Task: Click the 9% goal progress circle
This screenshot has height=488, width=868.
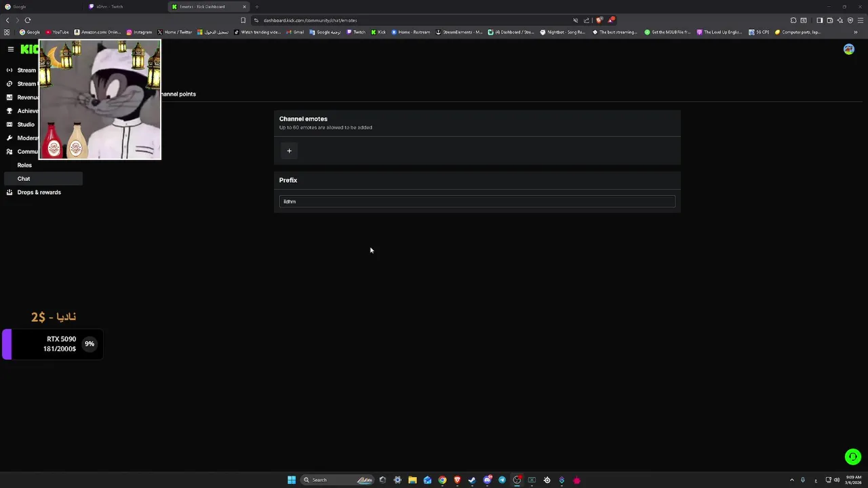Action: 89,344
